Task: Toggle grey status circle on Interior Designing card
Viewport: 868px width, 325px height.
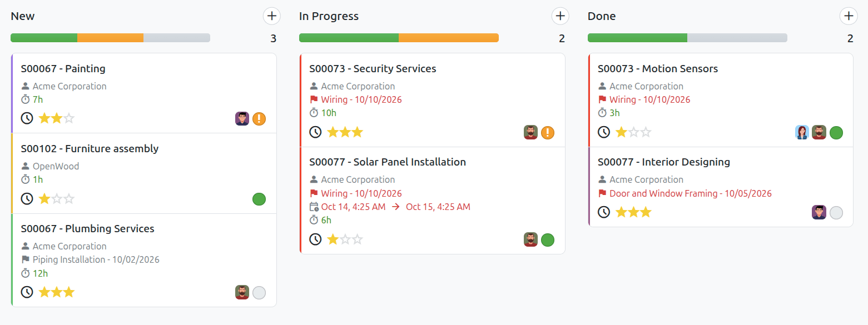Action: click(x=836, y=212)
